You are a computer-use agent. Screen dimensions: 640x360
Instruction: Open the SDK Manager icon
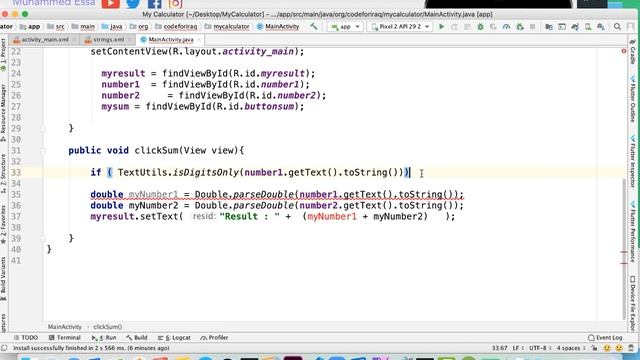(601, 27)
